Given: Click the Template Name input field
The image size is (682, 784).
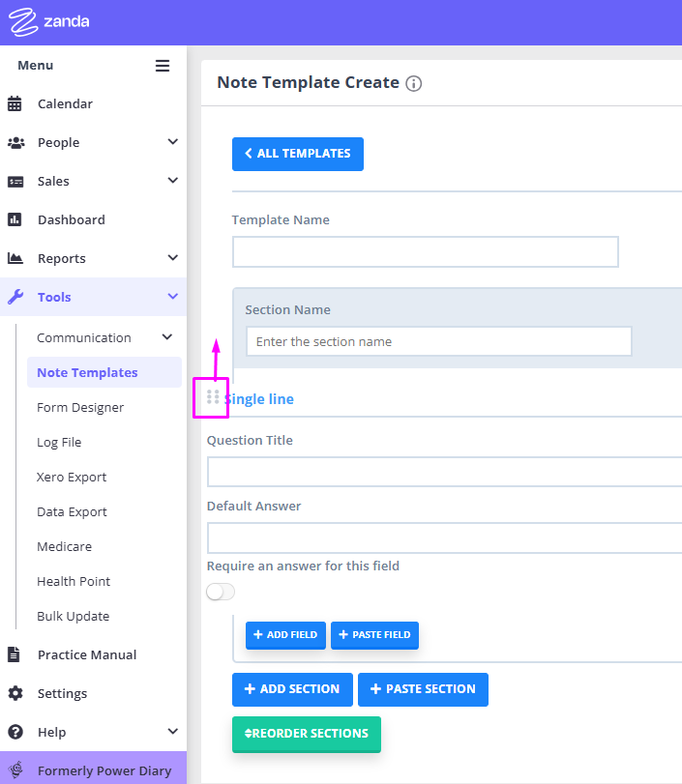Looking at the screenshot, I should tap(425, 251).
